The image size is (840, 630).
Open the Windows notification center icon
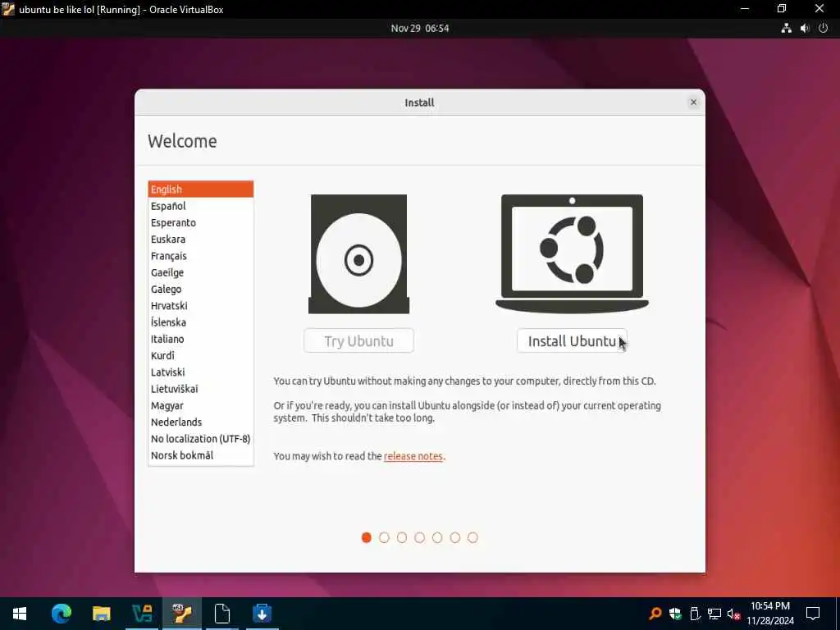click(x=813, y=614)
